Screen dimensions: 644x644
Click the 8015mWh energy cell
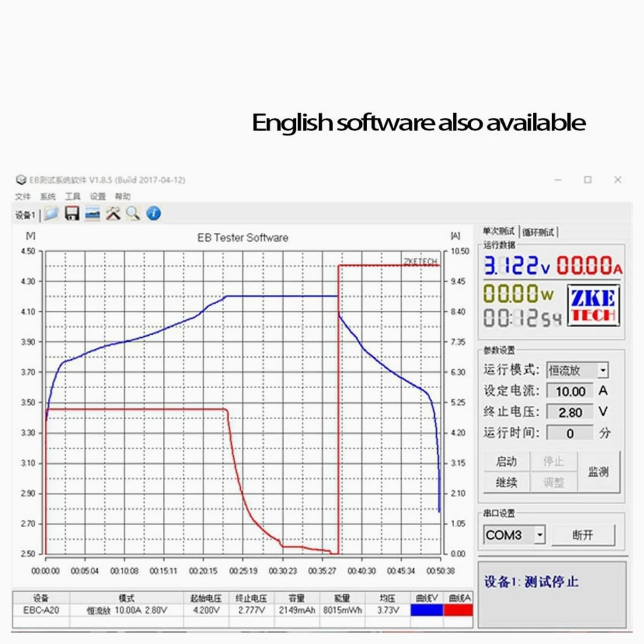tap(342, 610)
